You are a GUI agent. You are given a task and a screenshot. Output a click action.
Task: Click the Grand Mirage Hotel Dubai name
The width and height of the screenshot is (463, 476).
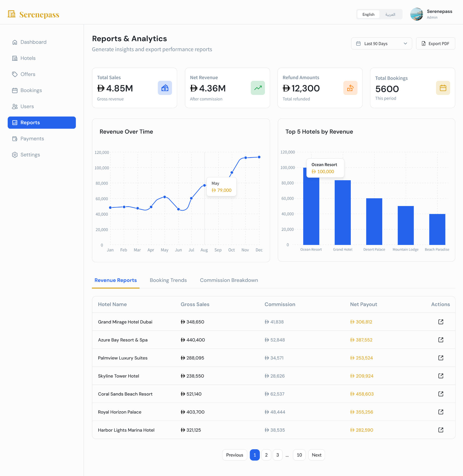pyautogui.click(x=125, y=322)
